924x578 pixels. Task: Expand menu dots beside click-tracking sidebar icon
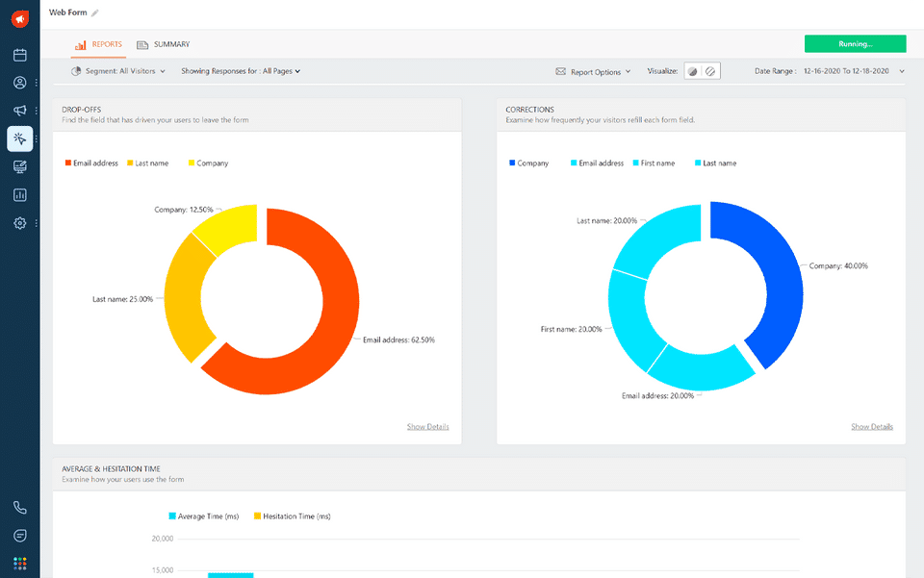(x=37, y=138)
